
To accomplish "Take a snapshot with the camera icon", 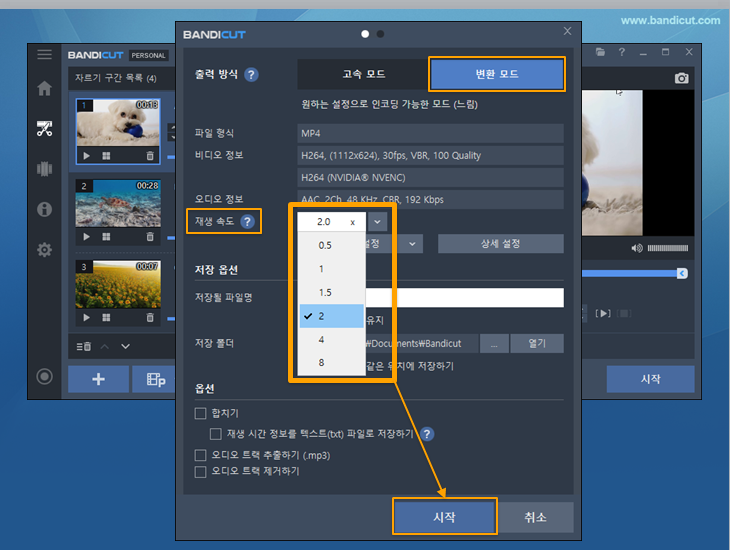I will 682,78.
